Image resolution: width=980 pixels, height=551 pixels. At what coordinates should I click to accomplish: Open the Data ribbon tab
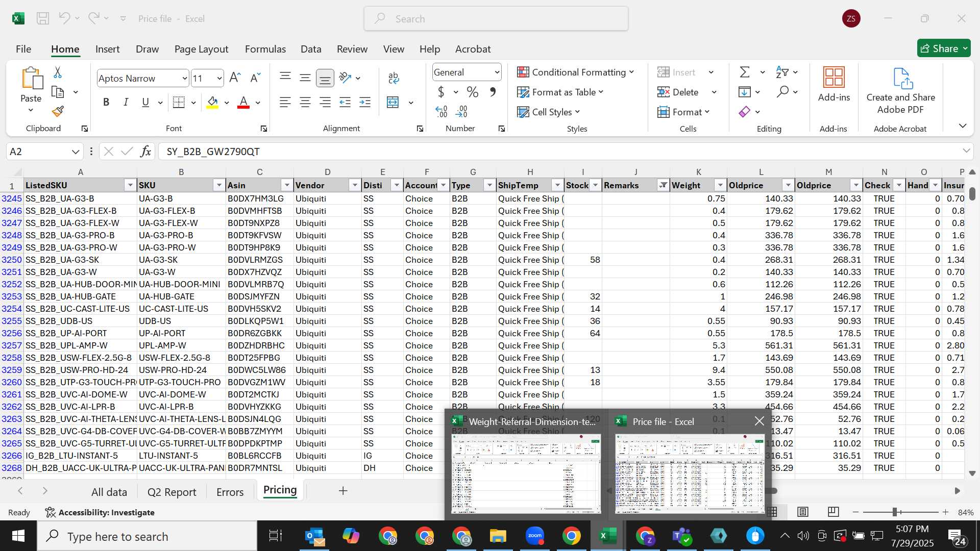coord(311,49)
